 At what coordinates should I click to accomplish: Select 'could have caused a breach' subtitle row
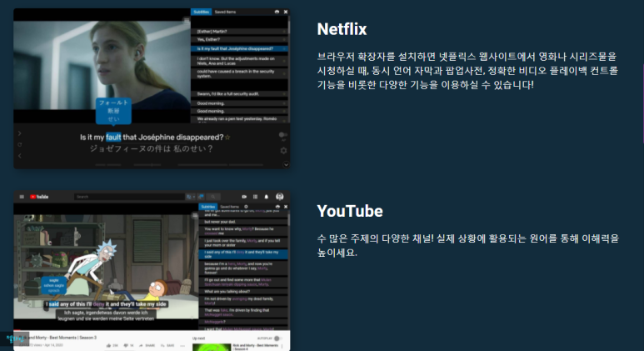click(x=239, y=73)
